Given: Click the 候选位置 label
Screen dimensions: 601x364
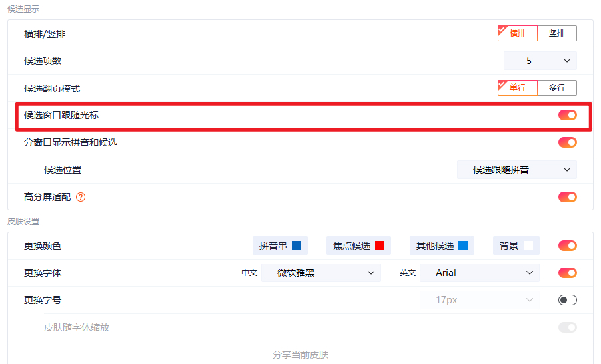Looking at the screenshot, I should (63, 170).
